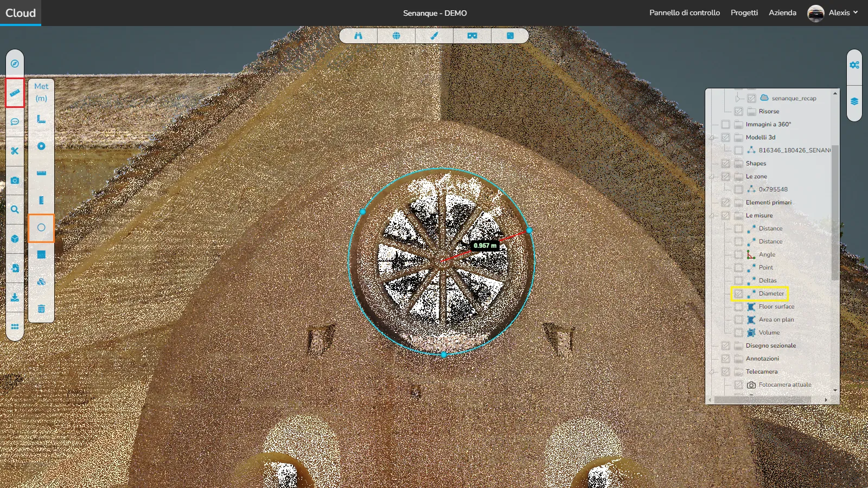Check the Deltas measurement checkbox

click(738, 280)
